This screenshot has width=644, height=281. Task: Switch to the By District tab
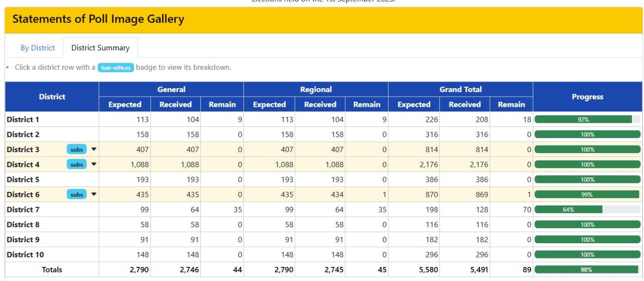click(38, 48)
